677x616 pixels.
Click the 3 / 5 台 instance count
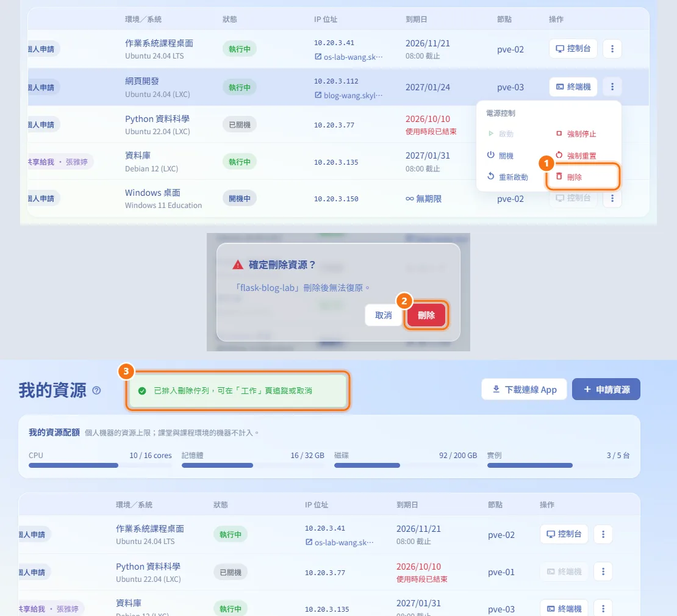tap(618, 456)
